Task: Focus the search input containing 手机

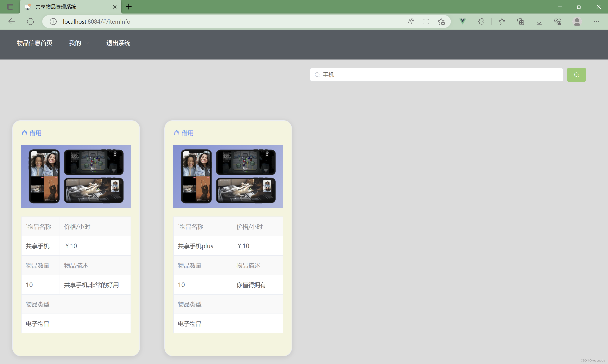Action: pos(437,74)
